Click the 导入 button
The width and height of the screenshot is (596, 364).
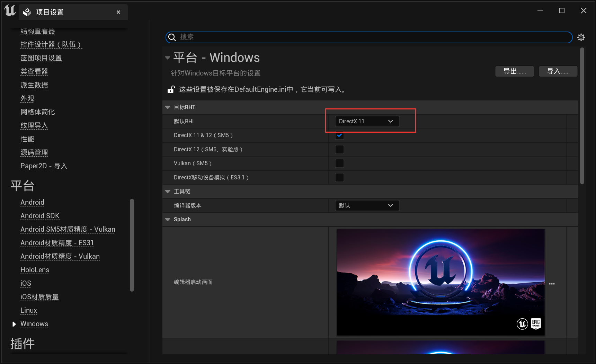[x=558, y=71]
